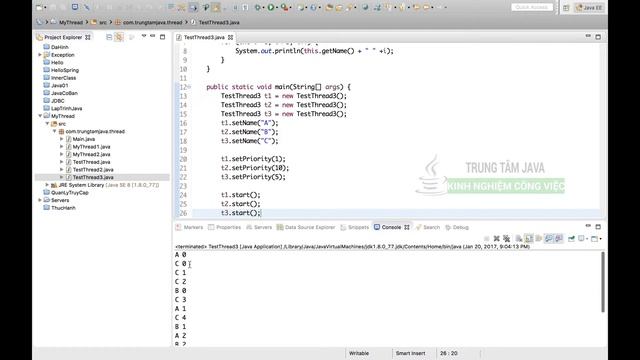Click src in the breadcrumb
The height and width of the screenshot is (360, 640).
pyautogui.click(x=103, y=22)
